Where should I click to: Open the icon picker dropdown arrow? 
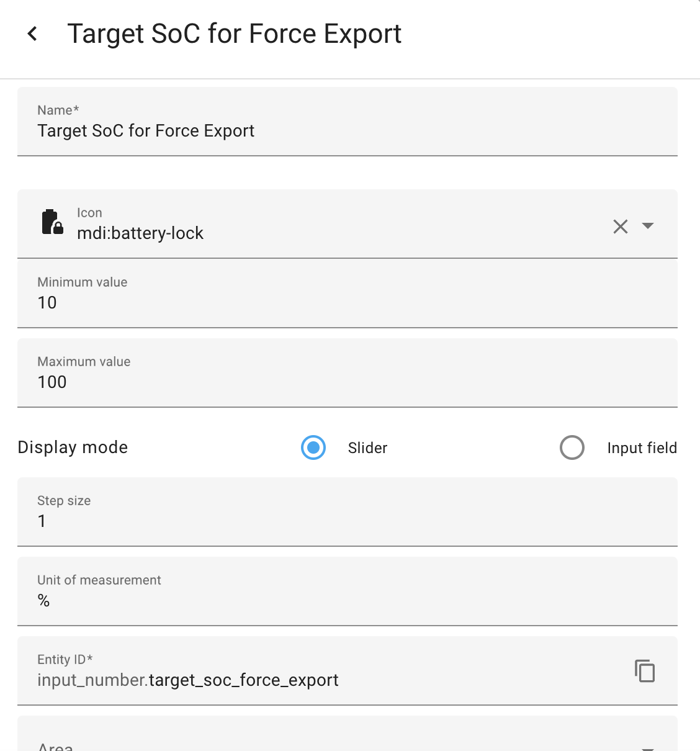648,226
